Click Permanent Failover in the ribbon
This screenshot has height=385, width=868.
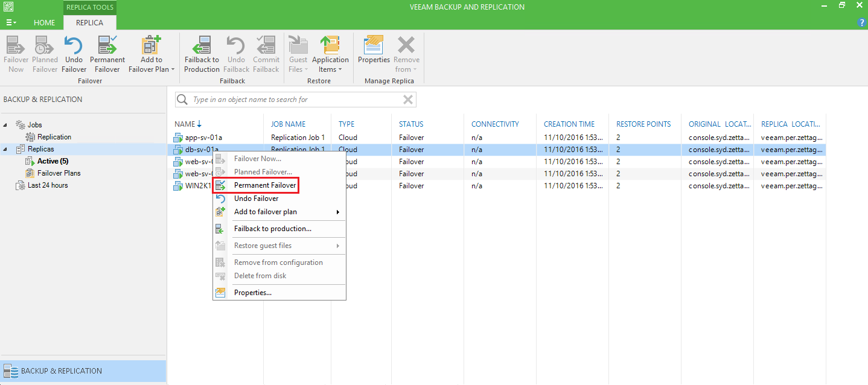tap(107, 54)
